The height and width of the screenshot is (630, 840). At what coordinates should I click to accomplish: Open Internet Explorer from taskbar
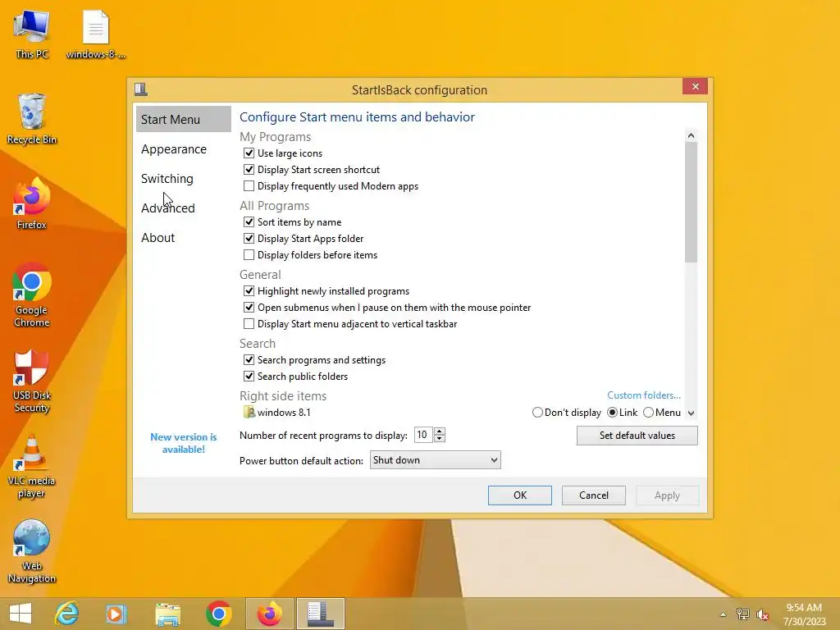point(66,614)
